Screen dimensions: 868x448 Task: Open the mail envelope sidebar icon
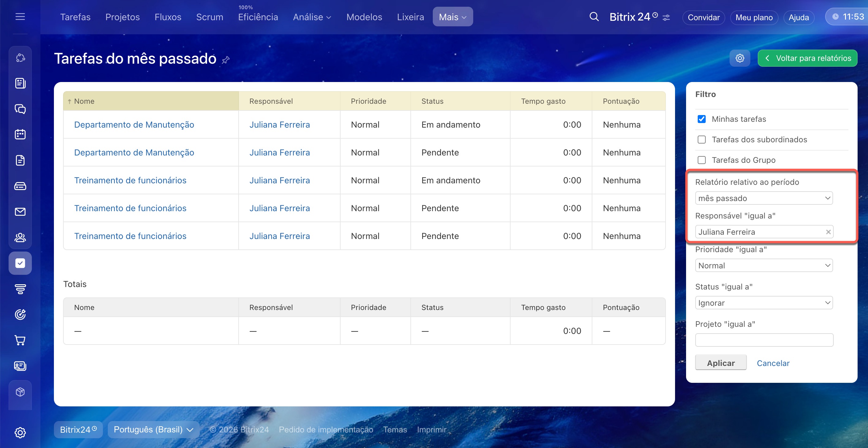20,212
